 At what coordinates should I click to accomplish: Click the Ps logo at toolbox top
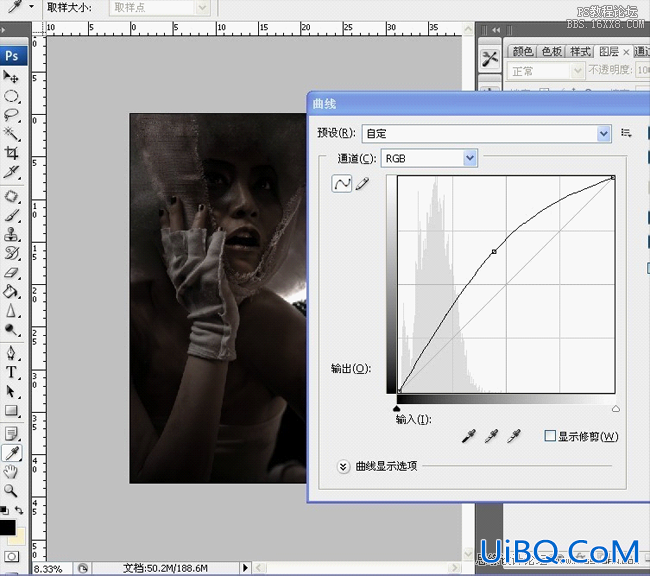pos(12,56)
